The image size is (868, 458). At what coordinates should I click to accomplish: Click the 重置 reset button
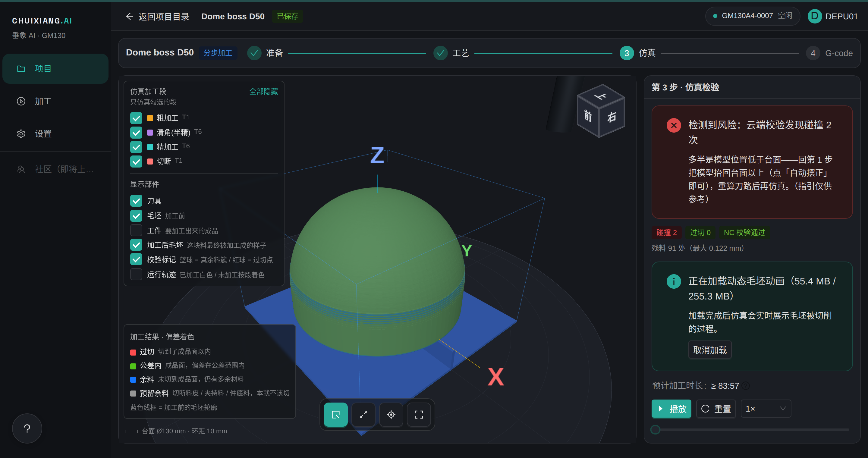pos(716,409)
